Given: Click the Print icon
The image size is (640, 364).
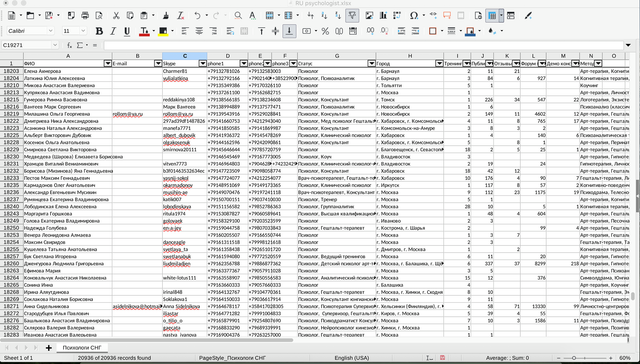Looking at the screenshot, I should point(85,16).
